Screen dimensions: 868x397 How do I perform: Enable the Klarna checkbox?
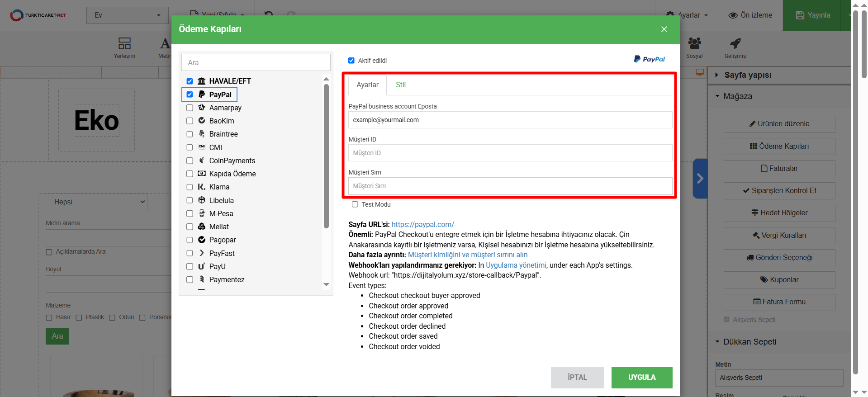tap(190, 187)
